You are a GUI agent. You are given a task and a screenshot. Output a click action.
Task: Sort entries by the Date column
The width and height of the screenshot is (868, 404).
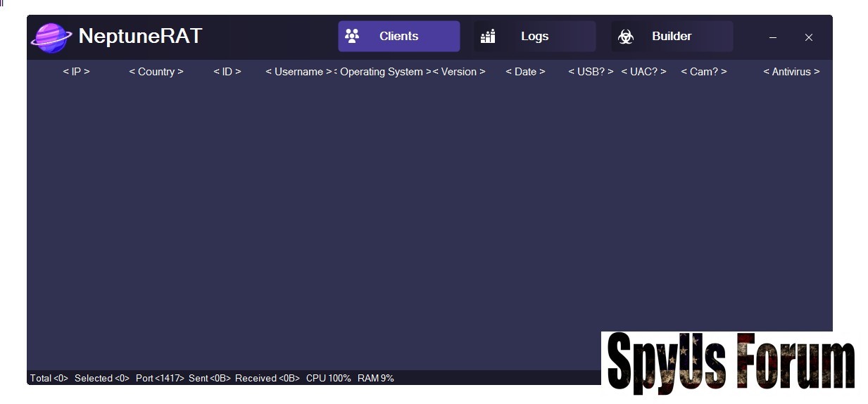pos(525,72)
